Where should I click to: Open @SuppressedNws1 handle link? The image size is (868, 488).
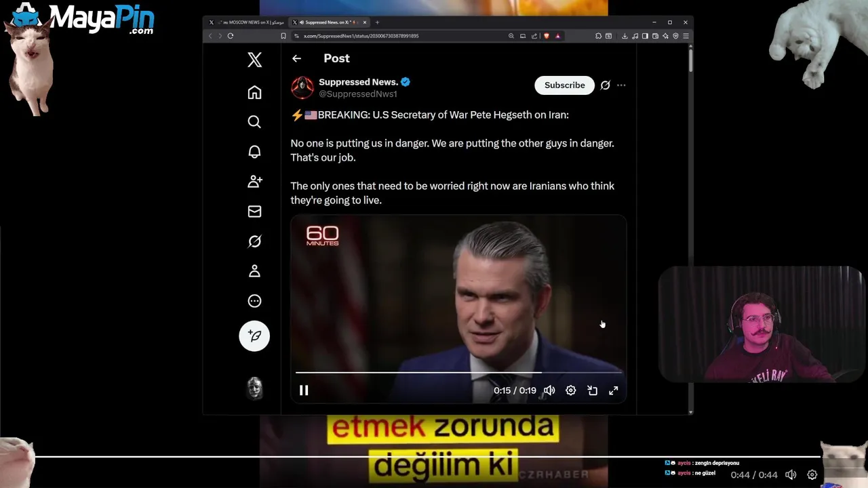click(358, 94)
